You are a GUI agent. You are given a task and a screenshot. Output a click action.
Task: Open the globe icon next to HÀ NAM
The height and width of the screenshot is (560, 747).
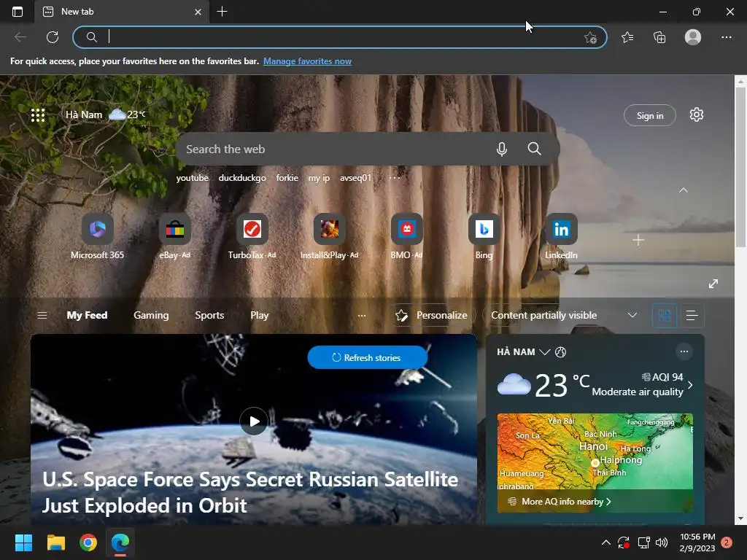pos(561,352)
